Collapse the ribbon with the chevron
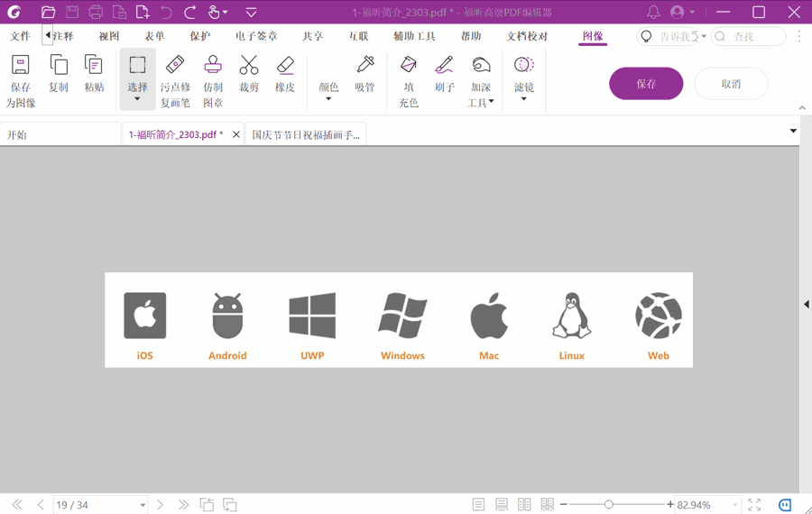Image resolution: width=812 pixels, height=514 pixels. (802, 107)
